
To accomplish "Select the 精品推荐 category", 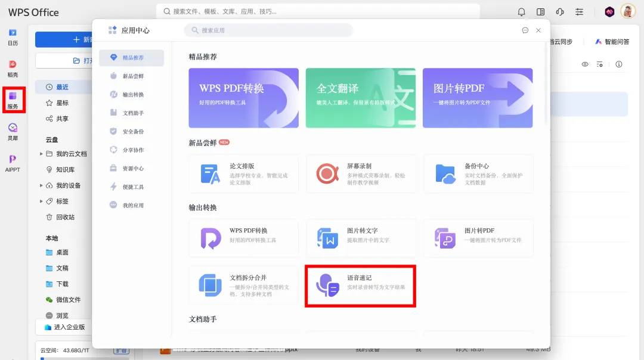I will (131, 58).
